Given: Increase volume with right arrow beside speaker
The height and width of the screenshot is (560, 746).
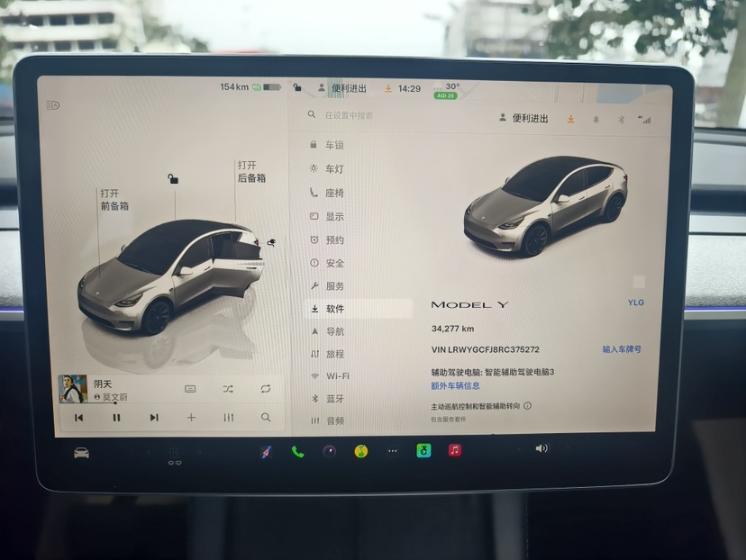Looking at the screenshot, I should pyautogui.click(x=567, y=447).
